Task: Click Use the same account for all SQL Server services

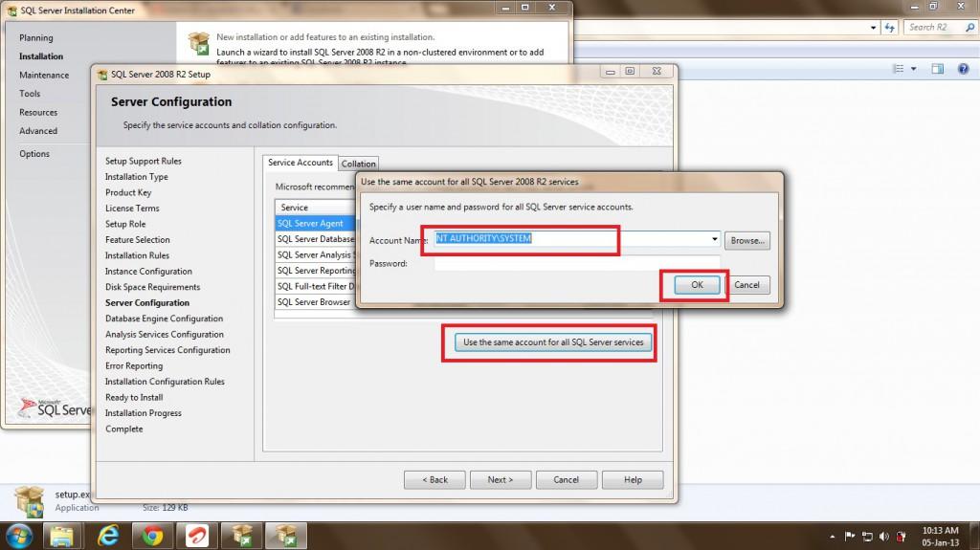Action: tap(553, 342)
